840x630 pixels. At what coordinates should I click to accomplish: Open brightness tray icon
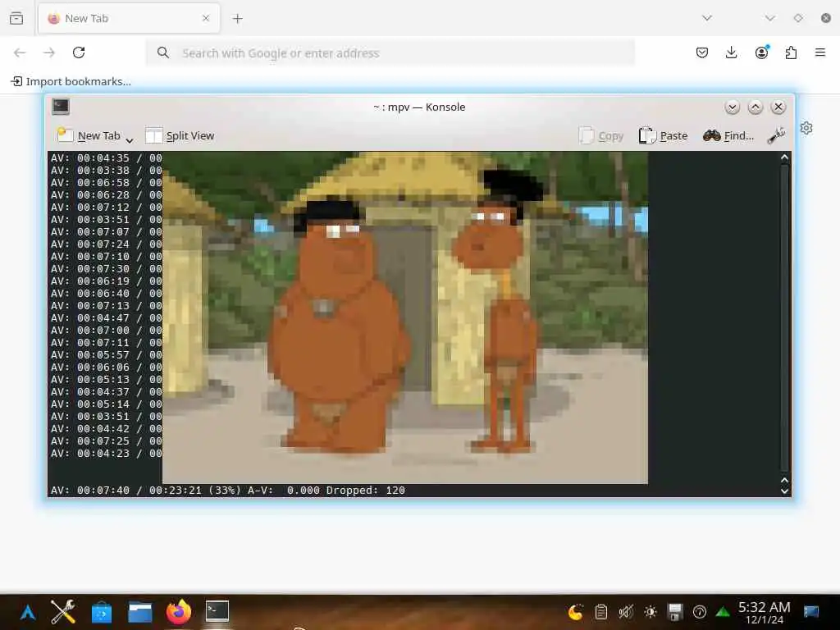click(651, 612)
